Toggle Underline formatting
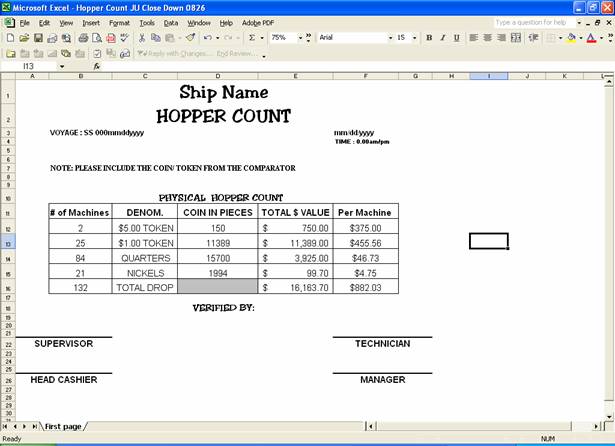 pyautogui.click(x=457, y=38)
